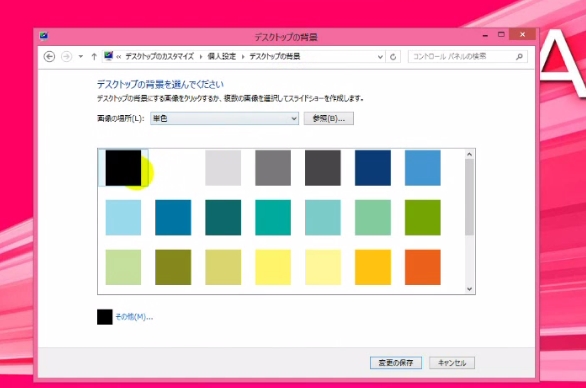Open その他(M)... custom color link
Screen dimensions: 586x388
tap(134, 317)
